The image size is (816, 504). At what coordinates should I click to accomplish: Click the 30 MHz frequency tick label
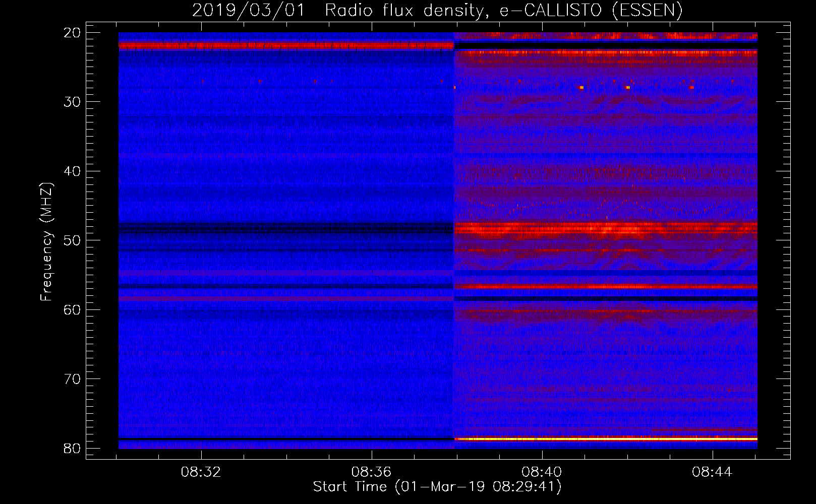pyautogui.click(x=72, y=102)
